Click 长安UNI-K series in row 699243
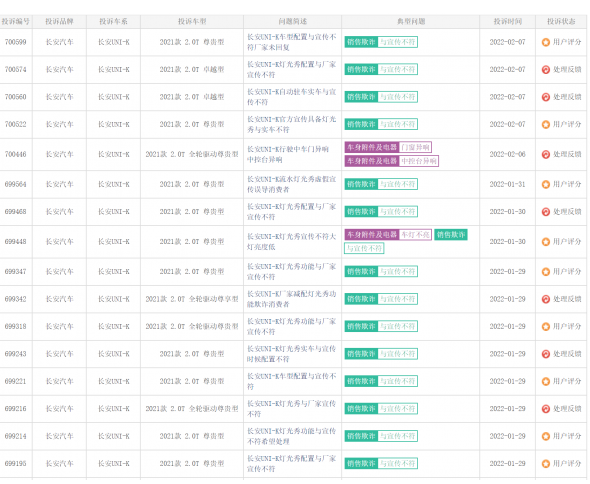 tap(114, 354)
